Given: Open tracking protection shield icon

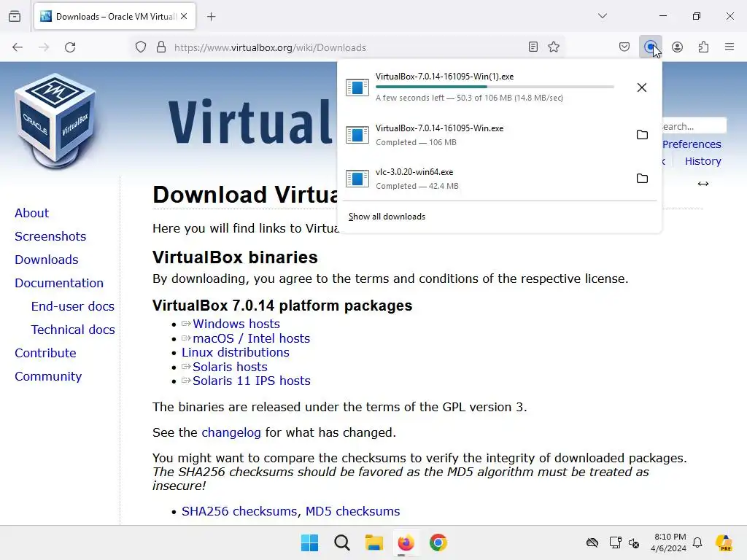Looking at the screenshot, I should click(x=141, y=47).
